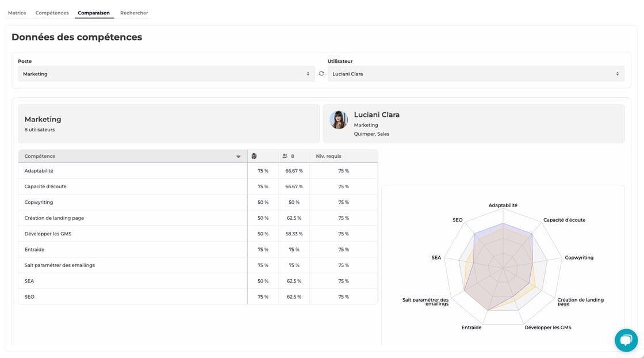Click the Niv. requis column header
This screenshot has height=358, width=644.
click(328, 156)
